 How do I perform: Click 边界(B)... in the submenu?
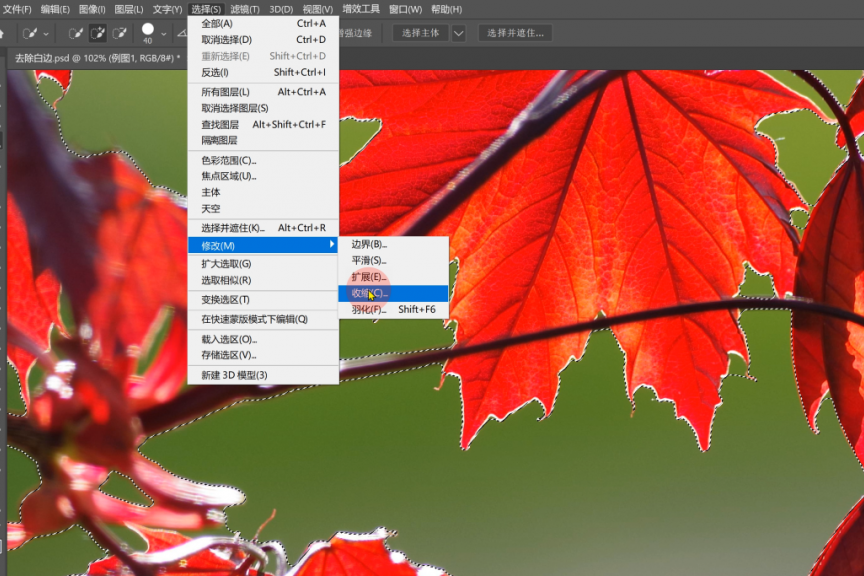coord(369,244)
